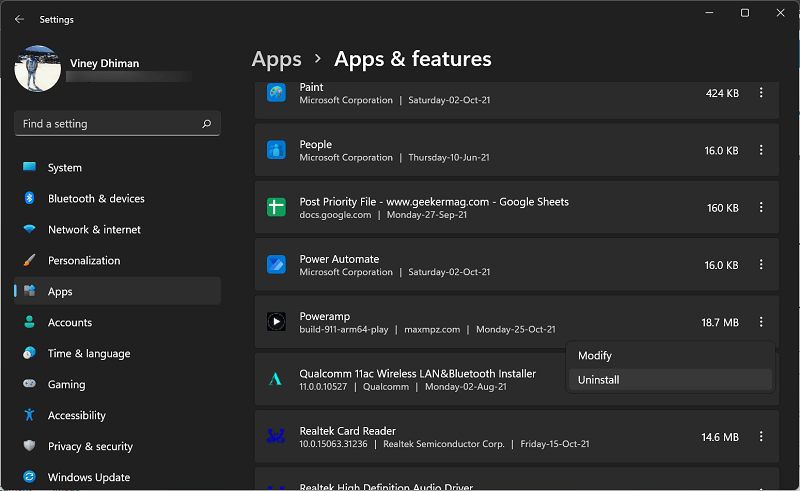Click the Paint app icon

[x=276, y=93]
